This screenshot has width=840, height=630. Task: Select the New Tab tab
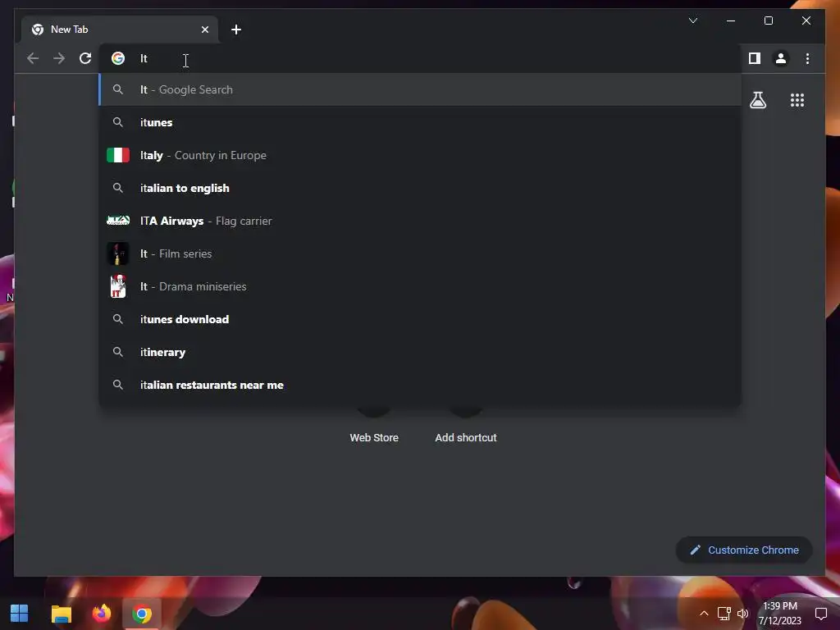click(120, 30)
